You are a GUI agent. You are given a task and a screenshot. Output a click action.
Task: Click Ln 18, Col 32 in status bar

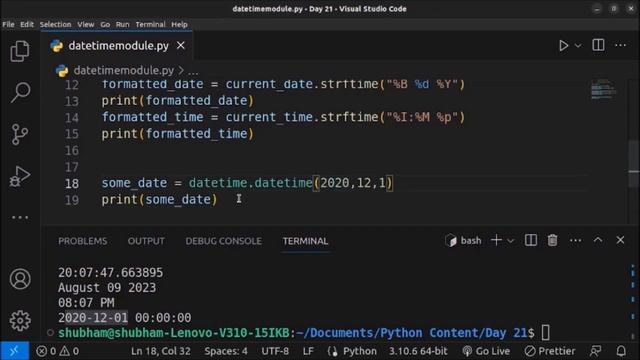(160, 351)
